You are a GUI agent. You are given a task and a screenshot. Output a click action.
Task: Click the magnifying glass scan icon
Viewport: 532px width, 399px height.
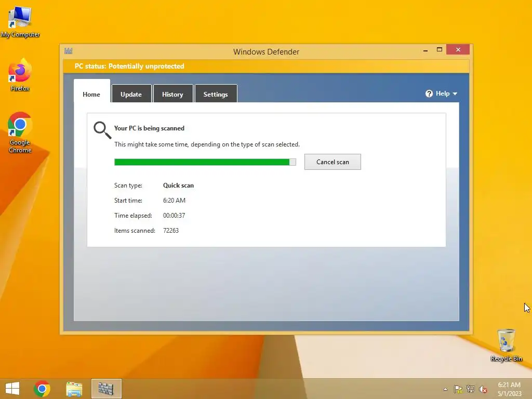(102, 130)
